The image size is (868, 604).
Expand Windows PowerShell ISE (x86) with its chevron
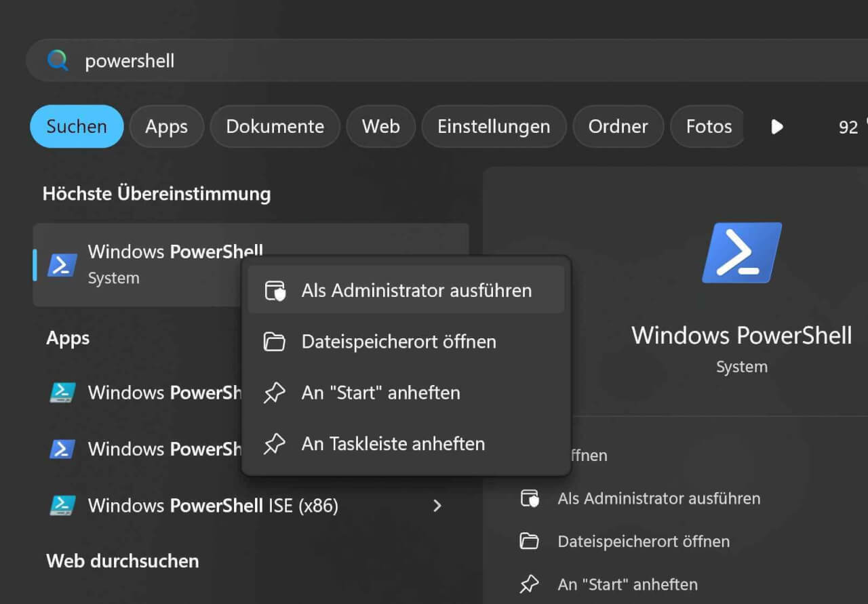pos(437,506)
